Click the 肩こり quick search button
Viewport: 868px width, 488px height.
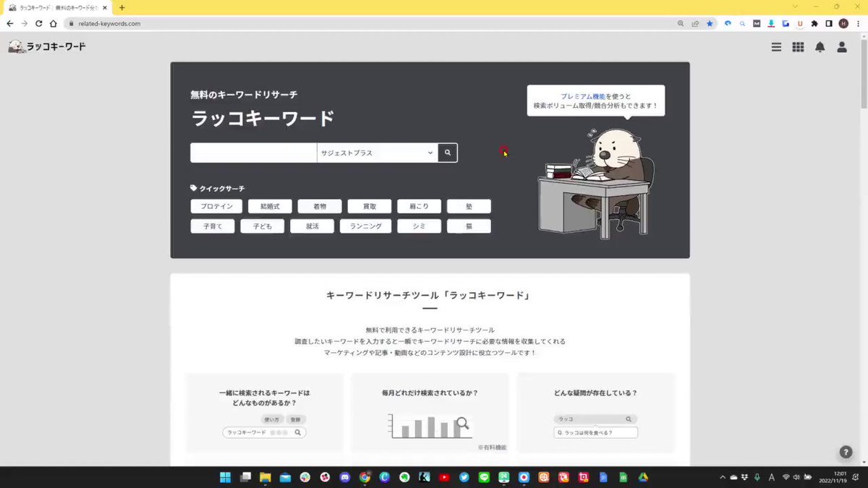point(419,206)
